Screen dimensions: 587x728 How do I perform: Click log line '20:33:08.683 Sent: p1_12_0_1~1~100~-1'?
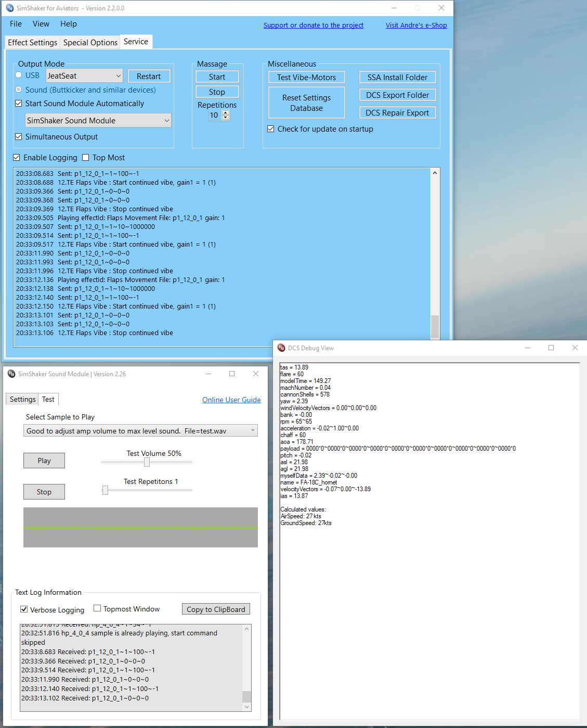[x=77, y=174]
